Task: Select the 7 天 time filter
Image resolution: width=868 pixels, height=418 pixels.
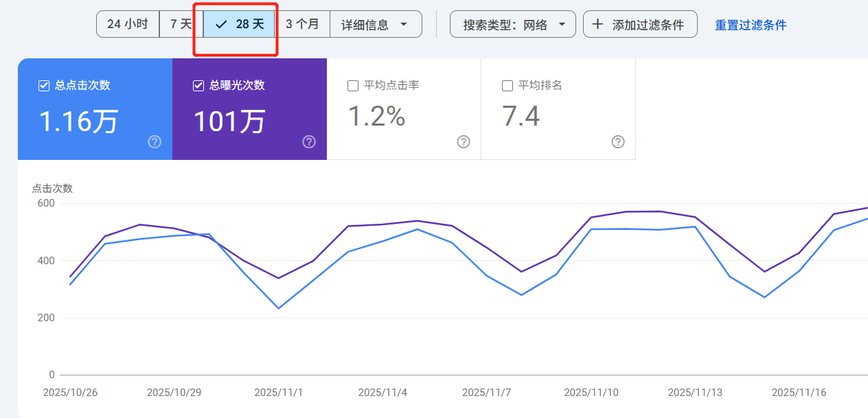Action: point(179,23)
